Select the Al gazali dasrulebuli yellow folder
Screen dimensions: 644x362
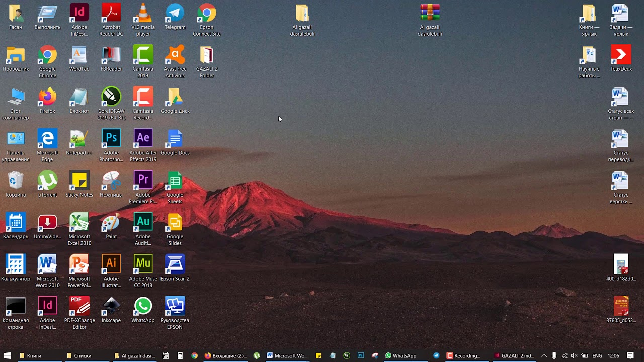point(302,20)
